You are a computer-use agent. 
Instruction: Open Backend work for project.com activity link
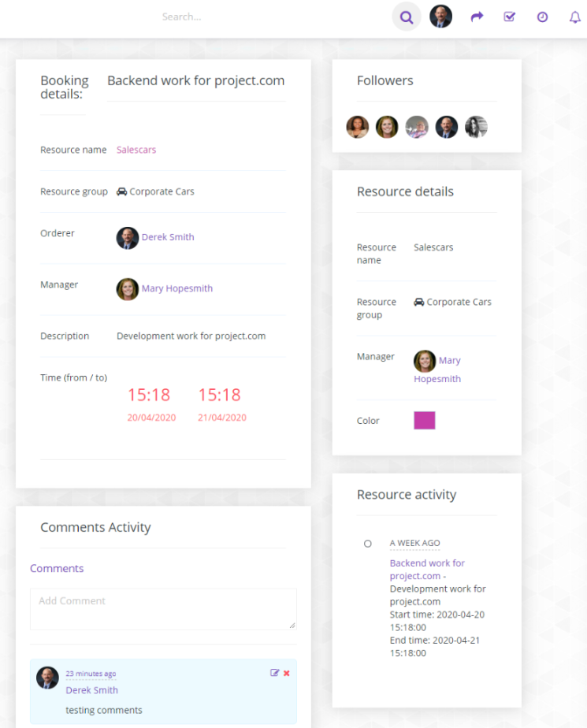pyautogui.click(x=427, y=569)
